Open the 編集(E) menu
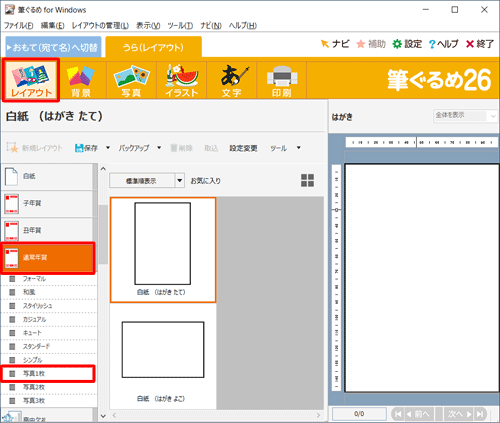Viewport: 500px width, 423px height. click(53, 25)
